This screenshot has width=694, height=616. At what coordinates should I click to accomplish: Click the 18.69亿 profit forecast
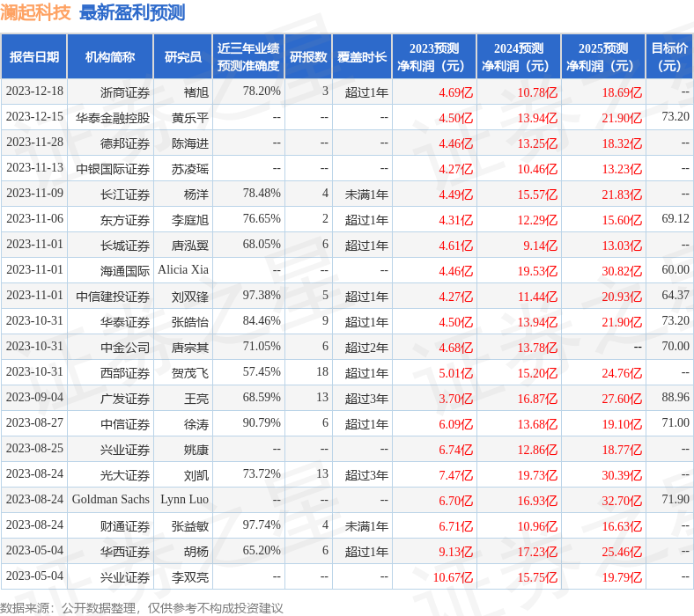point(622,92)
